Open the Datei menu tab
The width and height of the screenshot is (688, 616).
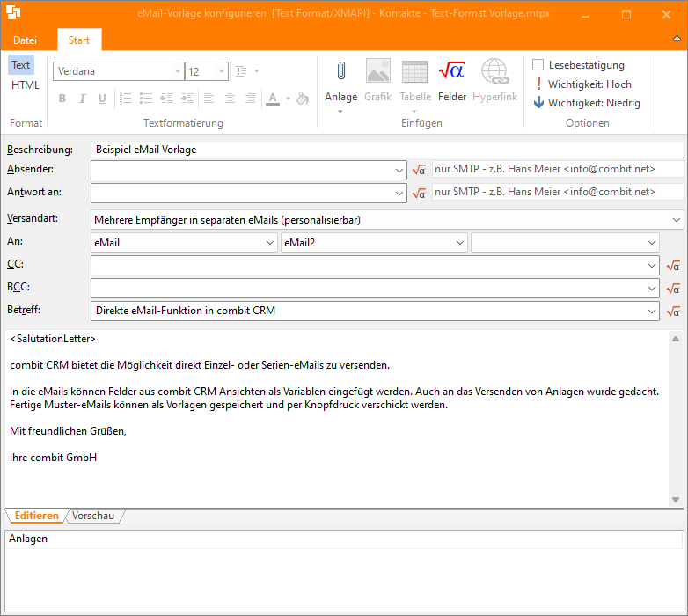point(25,40)
